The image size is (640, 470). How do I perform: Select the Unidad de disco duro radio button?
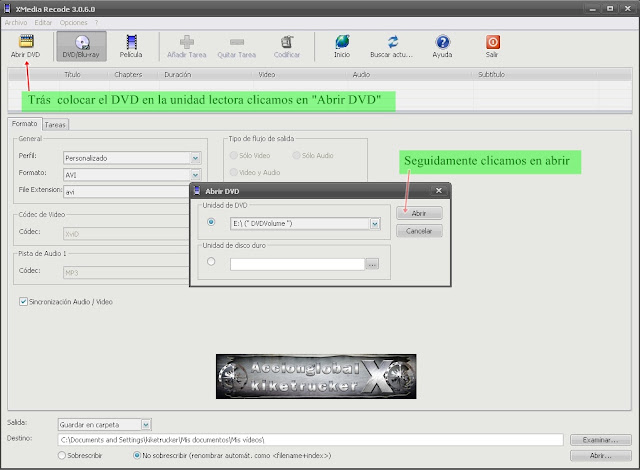click(211, 262)
